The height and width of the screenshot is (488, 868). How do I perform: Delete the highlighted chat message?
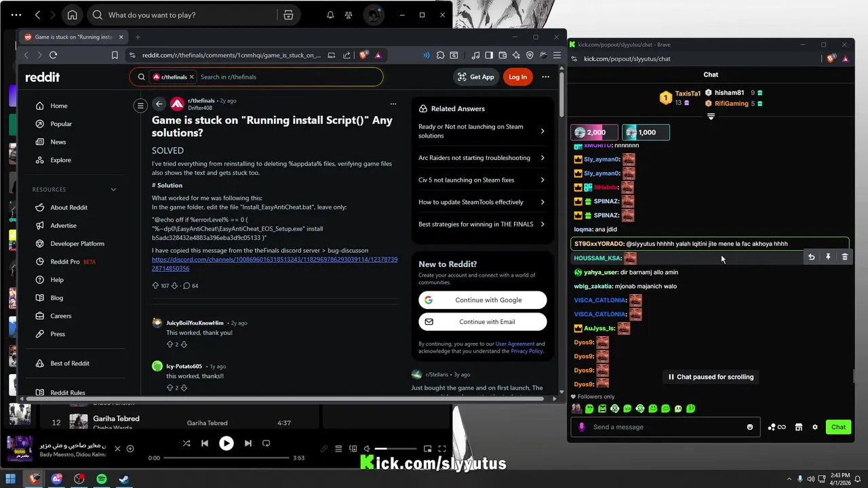(844, 257)
